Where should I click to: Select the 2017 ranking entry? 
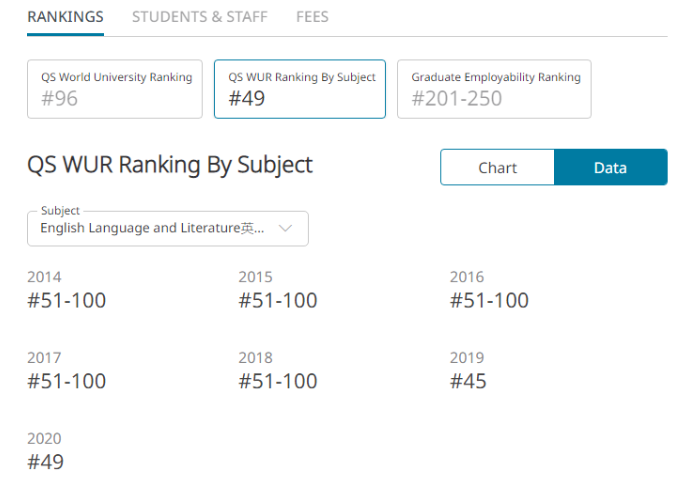pos(66,371)
